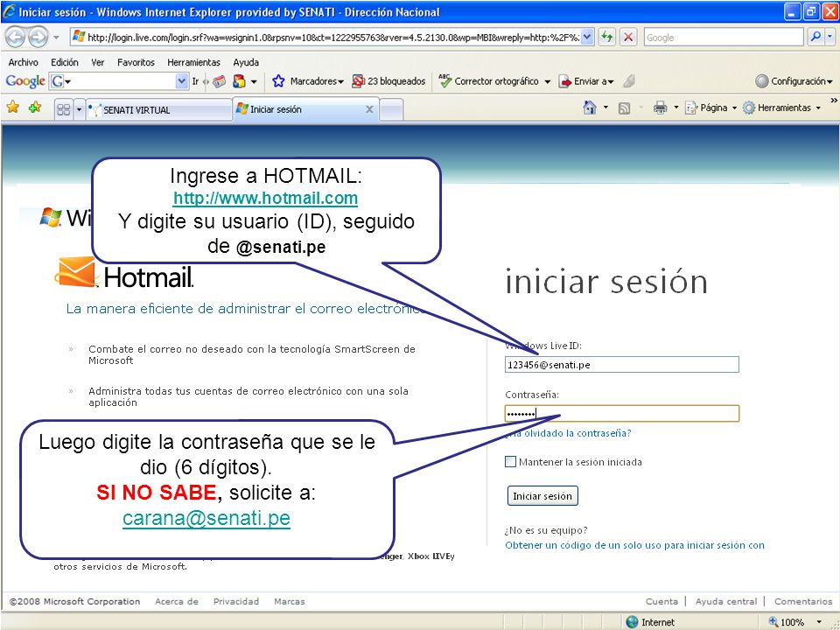Open the search provider dropdown arrow
Image resolution: width=840 pixels, height=630 pixels.
pyautogui.click(x=829, y=37)
